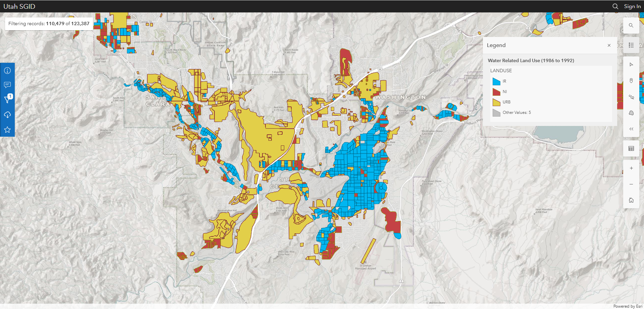Open the comments speech-bubble panel
The height and width of the screenshot is (309, 644).
7,85
